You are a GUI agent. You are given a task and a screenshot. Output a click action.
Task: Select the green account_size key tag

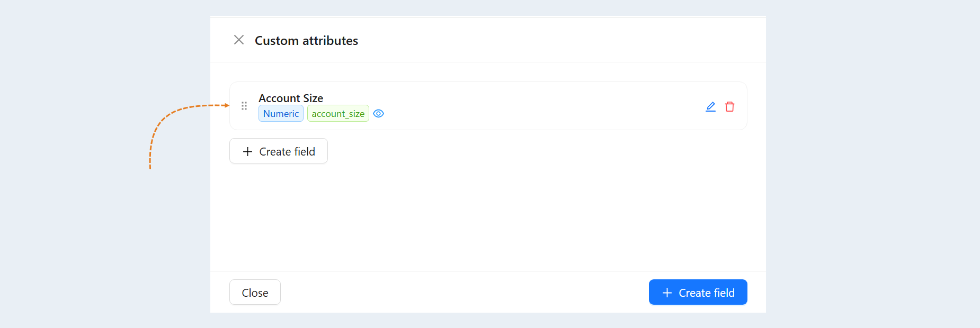coord(338,114)
